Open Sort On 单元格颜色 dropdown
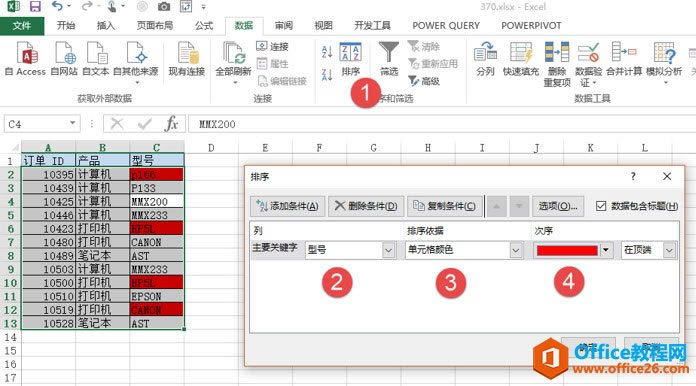The height and width of the screenshot is (386, 696). 515,250
